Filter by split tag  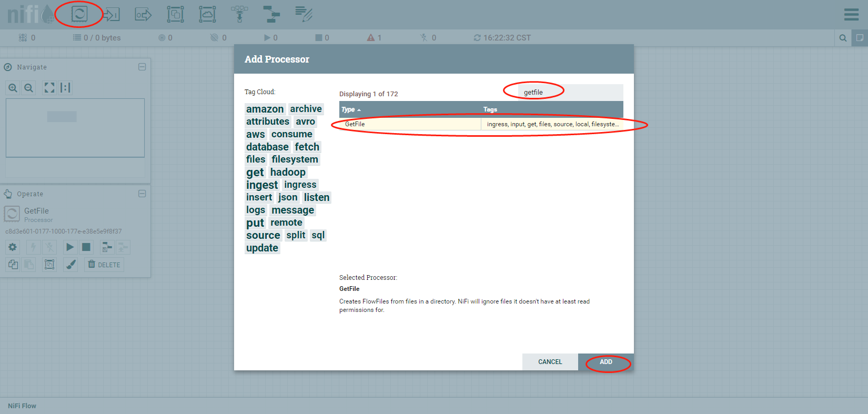tap(296, 235)
